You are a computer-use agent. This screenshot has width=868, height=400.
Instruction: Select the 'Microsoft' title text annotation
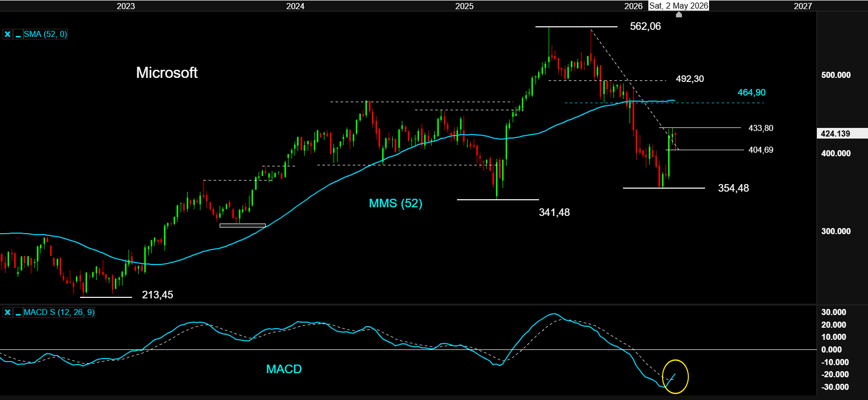tap(167, 73)
